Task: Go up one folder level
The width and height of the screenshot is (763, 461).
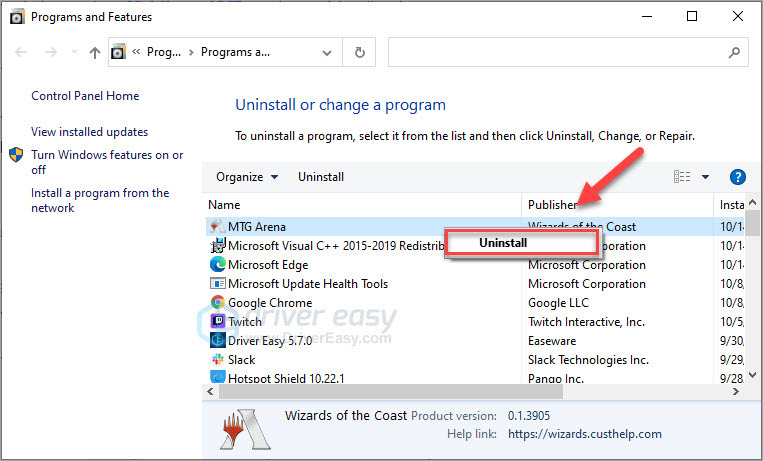Action: (95, 52)
